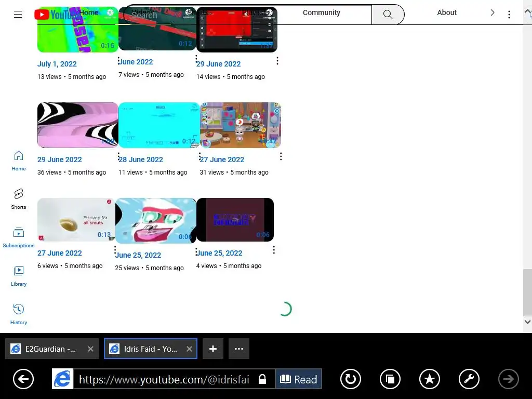The width and height of the screenshot is (532, 399).
Task: Click the Internet Explorer site icon in address bar
Action: (x=62, y=379)
